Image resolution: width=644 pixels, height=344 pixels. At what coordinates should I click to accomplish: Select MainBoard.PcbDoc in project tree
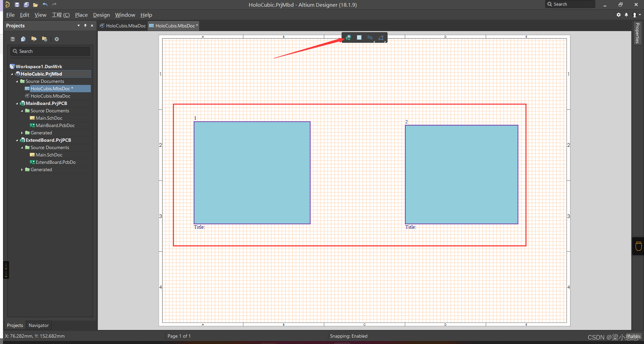coord(55,125)
